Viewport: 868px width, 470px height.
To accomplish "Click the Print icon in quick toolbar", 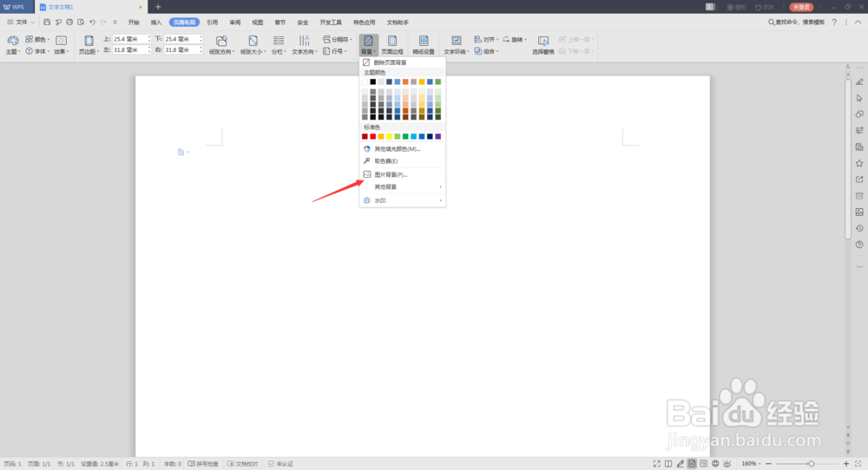I will click(69, 23).
